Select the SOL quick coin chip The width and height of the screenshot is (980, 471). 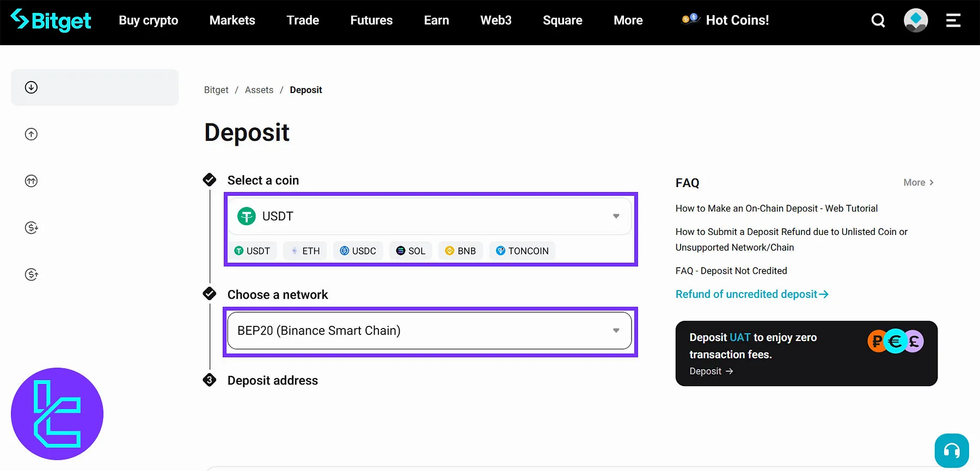pos(411,251)
